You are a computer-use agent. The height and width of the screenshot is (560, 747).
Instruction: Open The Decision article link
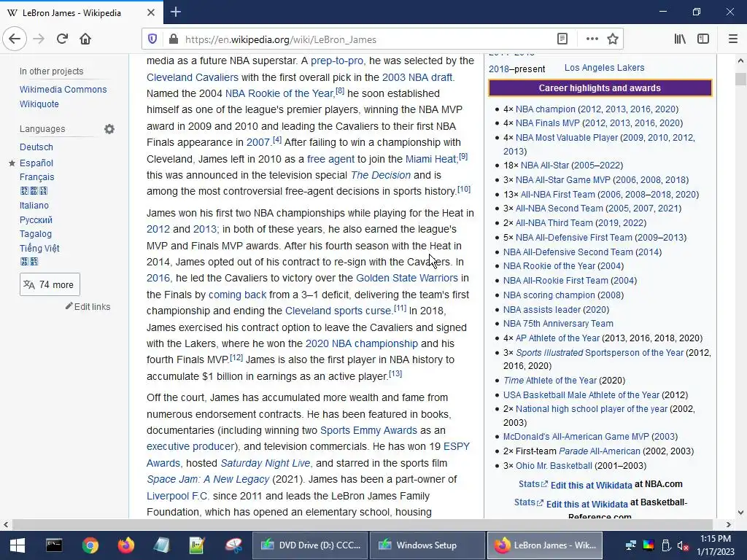click(x=381, y=175)
